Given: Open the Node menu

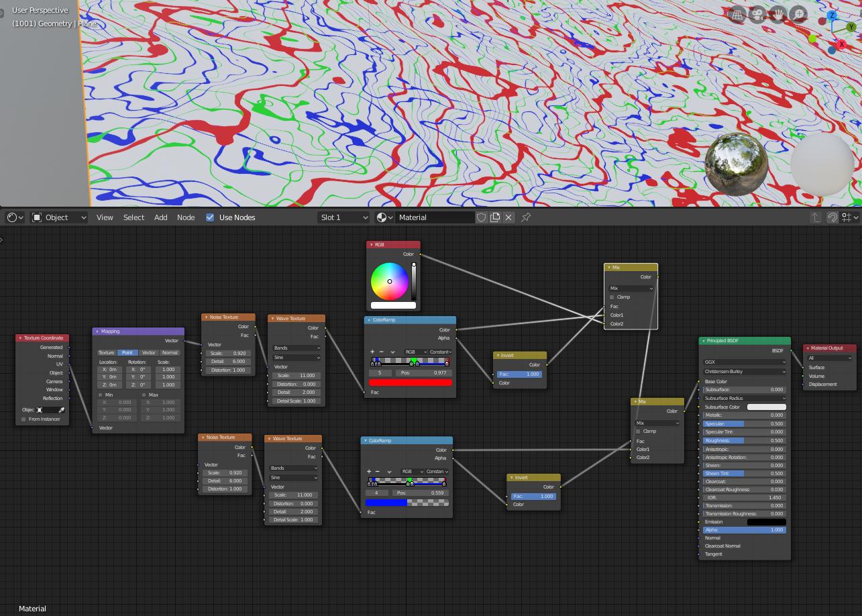Looking at the screenshot, I should 186,217.
